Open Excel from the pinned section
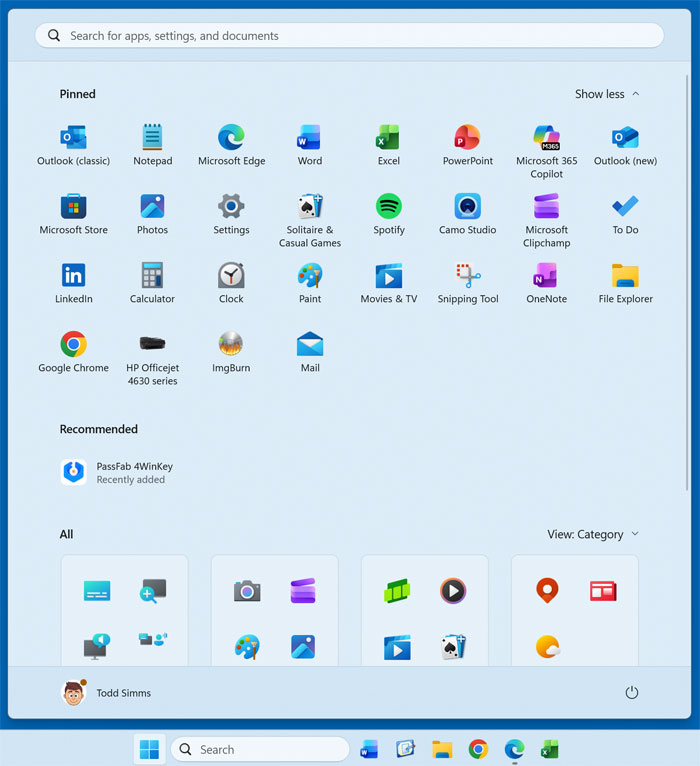 click(388, 145)
